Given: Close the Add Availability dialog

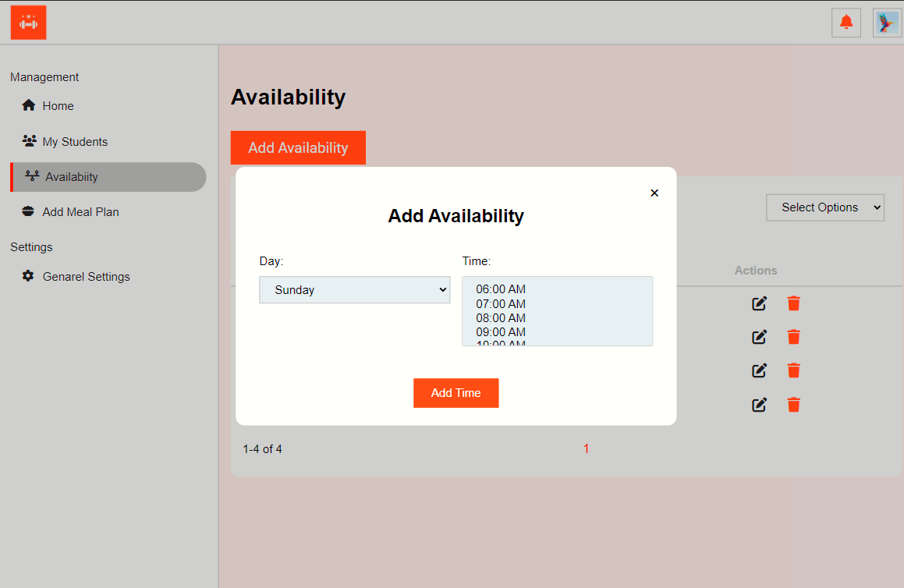Looking at the screenshot, I should pyautogui.click(x=654, y=193).
